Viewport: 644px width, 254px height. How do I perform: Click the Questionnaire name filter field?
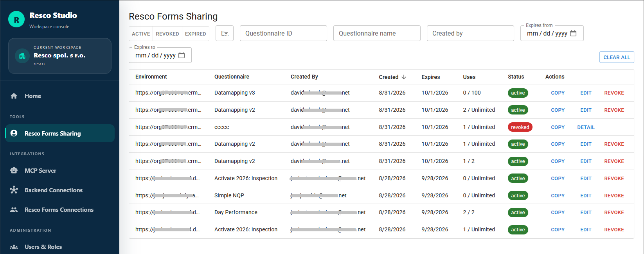pyautogui.click(x=377, y=33)
